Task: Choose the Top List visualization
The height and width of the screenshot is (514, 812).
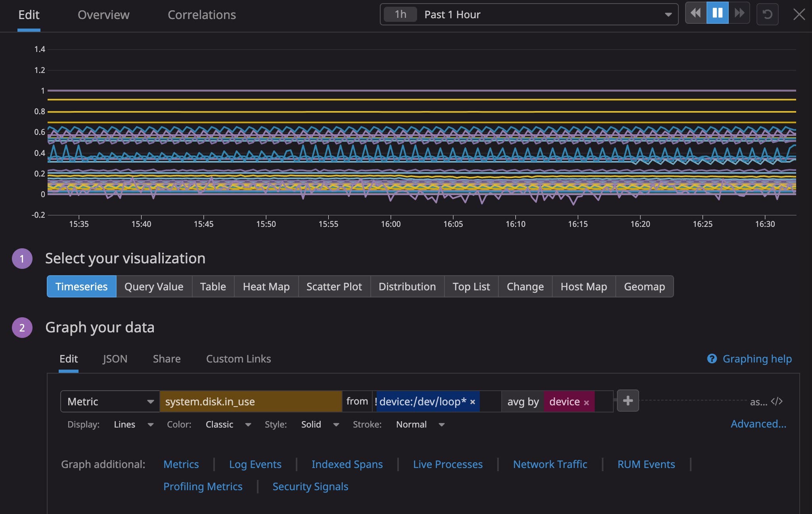Action: [x=471, y=286]
